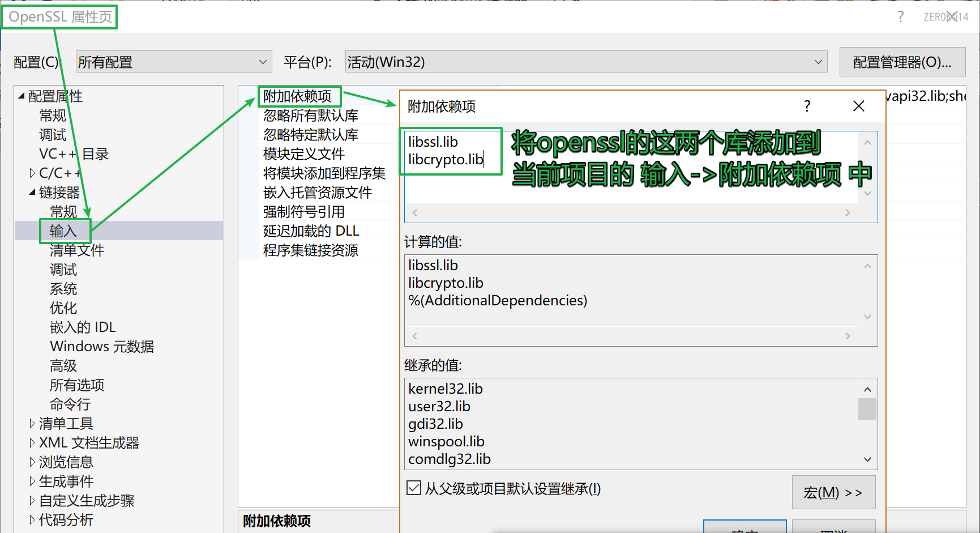Image resolution: width=980 pixels, height=533 pixels.
Task: Select 清单文件 tree item
Action: click(77, 250)
